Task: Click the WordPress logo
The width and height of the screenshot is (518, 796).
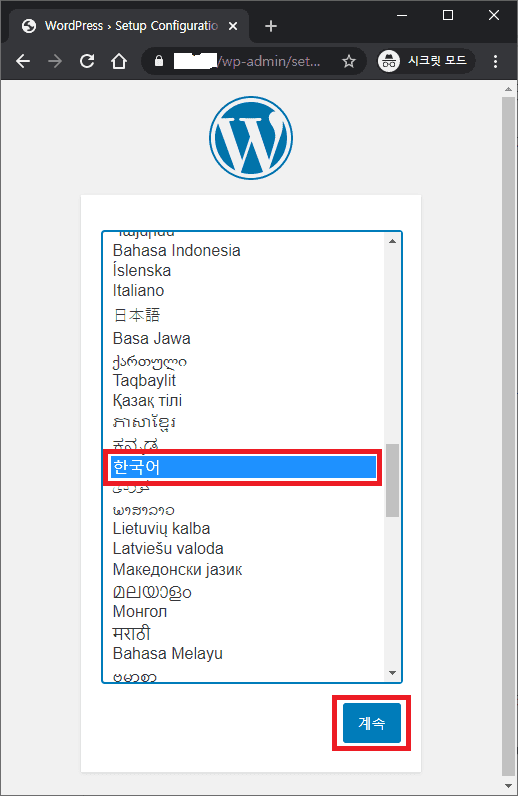Action: coord(251,138)
